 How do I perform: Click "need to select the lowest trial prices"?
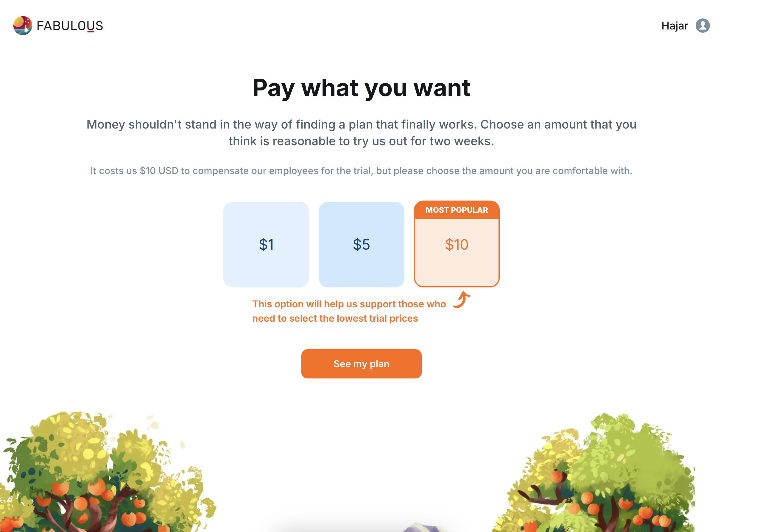pyautogui.click(x=335, y=319)
